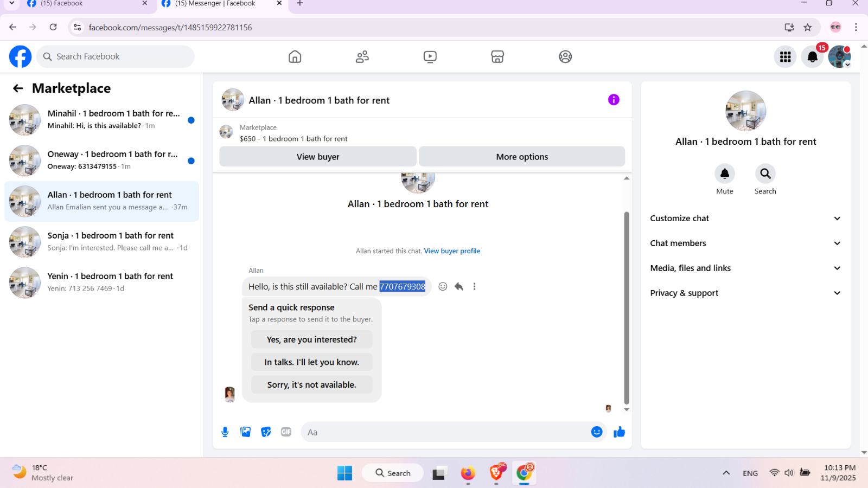This screenshot has height=488, width=868.
Task: Open the View buyer profile link
Action: [452, 251]
